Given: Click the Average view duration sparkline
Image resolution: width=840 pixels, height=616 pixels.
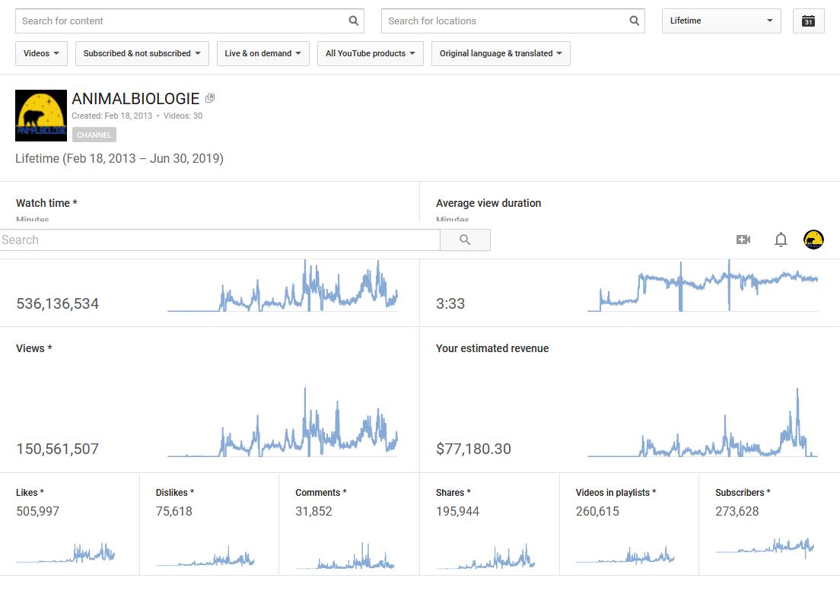Looking at the screenshot, I should [703, 285].
